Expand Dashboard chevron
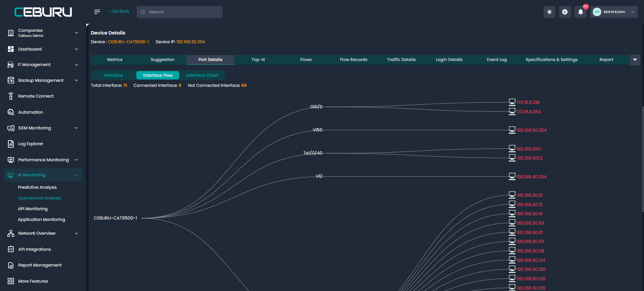644x291 pixels. click(76, 49)
